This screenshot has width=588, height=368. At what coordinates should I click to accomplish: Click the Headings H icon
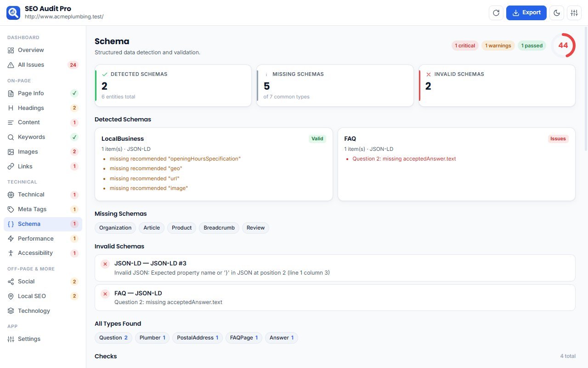tap(11, 108)
